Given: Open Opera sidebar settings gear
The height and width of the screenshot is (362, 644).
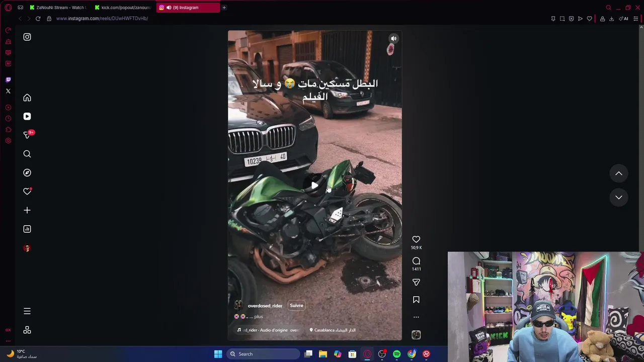Looking at the screenshot, I should [8, 141].
